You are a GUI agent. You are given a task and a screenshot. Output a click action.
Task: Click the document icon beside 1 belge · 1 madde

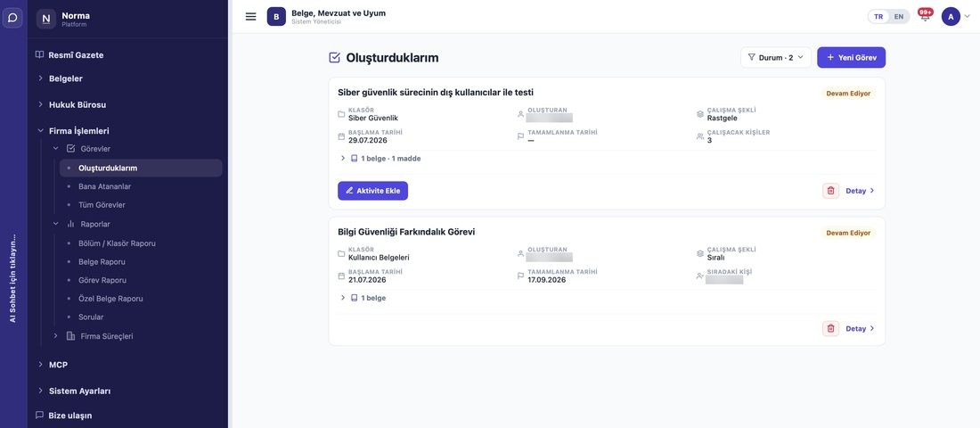click(355, 159)
